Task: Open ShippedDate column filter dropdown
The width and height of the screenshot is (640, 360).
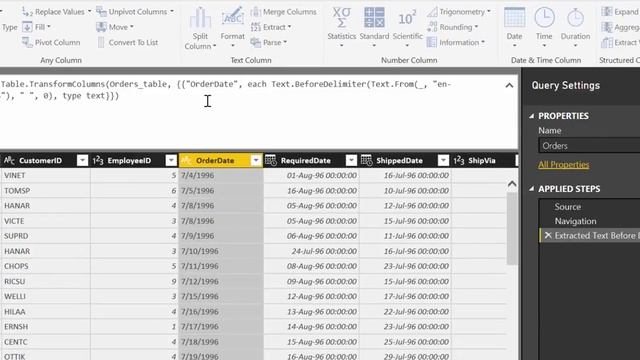Action: [x=443, y=160]
